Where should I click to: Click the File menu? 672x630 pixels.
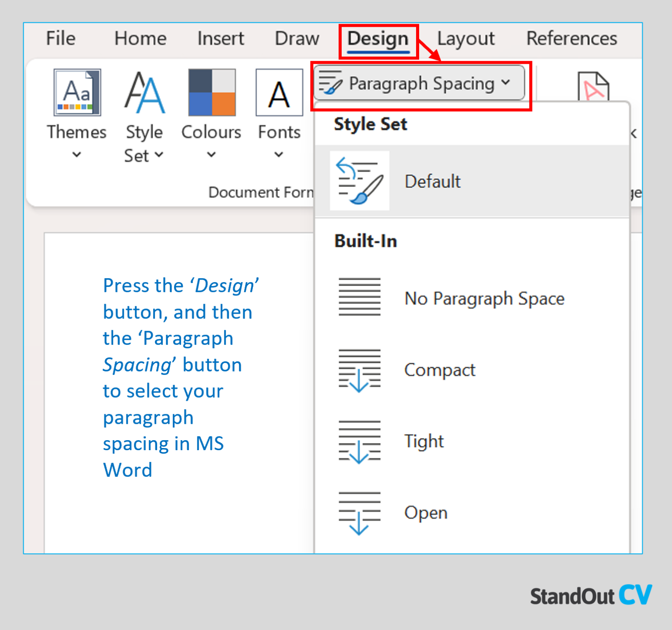tap(60, 38)
